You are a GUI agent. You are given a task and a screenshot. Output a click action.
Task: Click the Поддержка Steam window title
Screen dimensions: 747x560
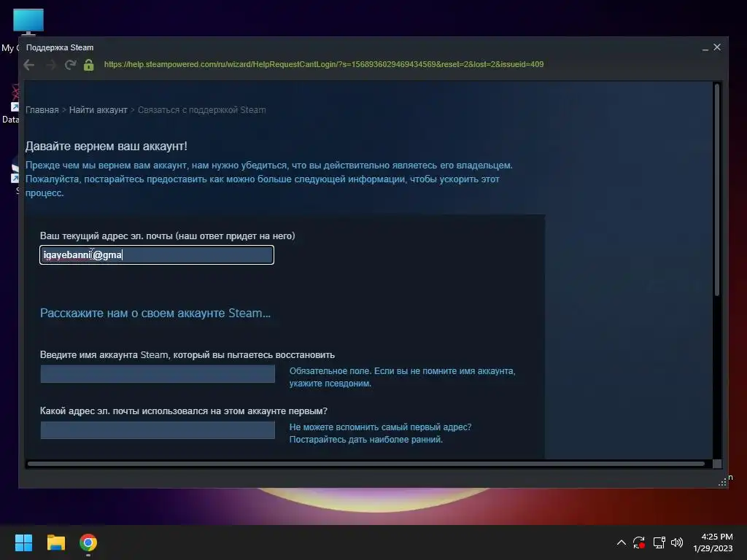coord(60,47)
